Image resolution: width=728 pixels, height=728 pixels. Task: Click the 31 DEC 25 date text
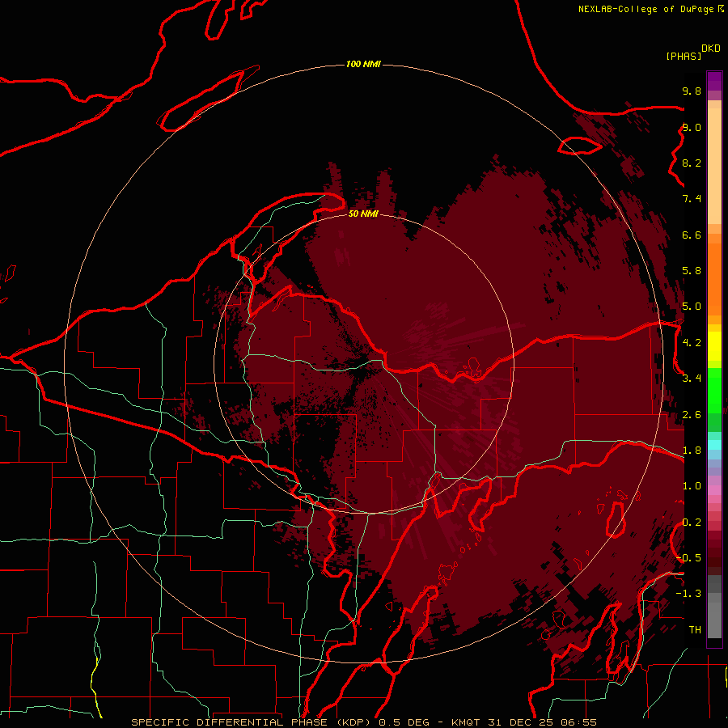[522, 722]
